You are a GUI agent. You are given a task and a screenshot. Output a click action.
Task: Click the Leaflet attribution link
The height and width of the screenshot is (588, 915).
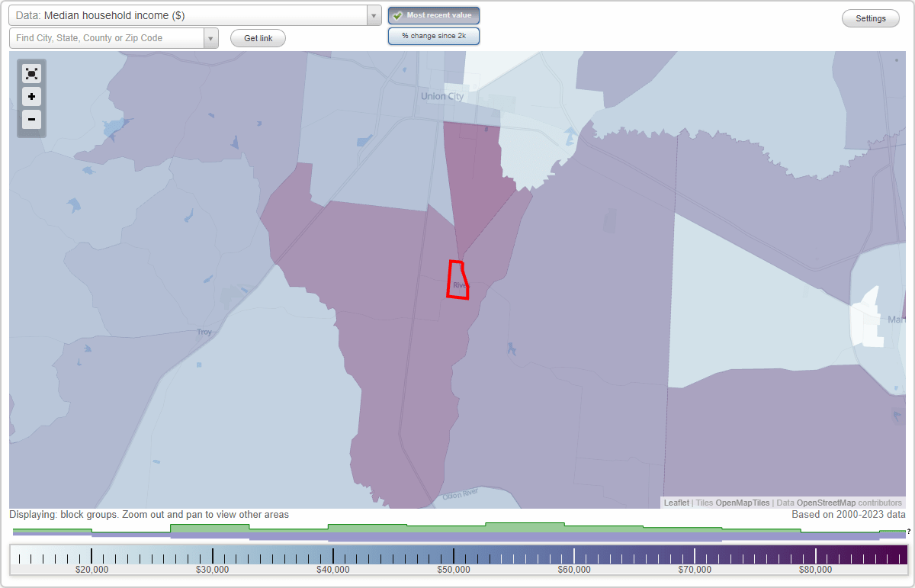676,503
